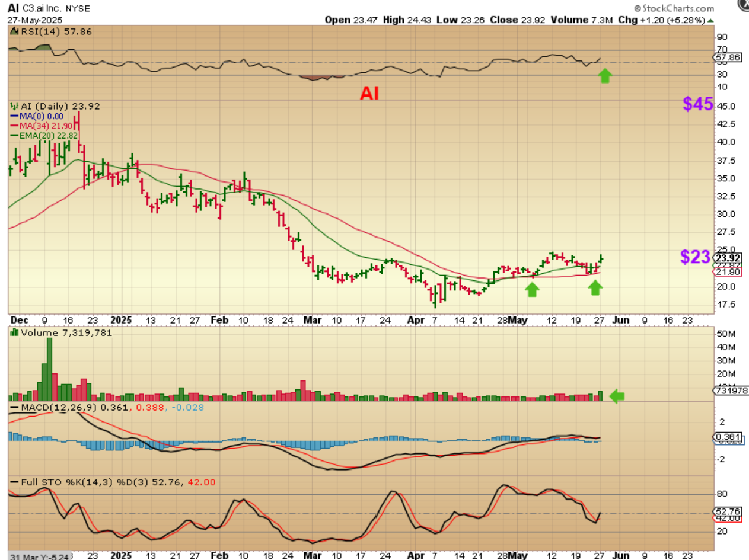This screenshot has width=749, height=560.
Task: Click the tall green December volume spike bar
Action: 49,369
